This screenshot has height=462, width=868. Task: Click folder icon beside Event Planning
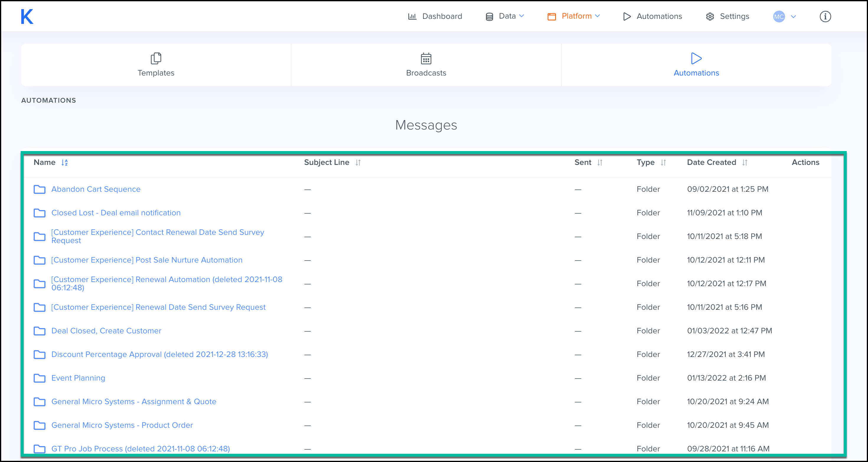pos(40,378)
